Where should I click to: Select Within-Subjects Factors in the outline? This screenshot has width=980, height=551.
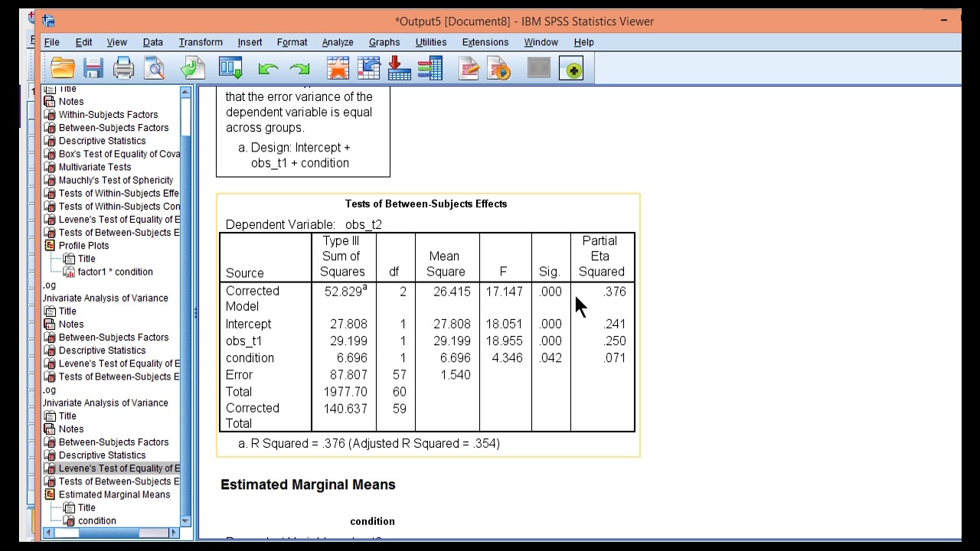coord(108,115)
